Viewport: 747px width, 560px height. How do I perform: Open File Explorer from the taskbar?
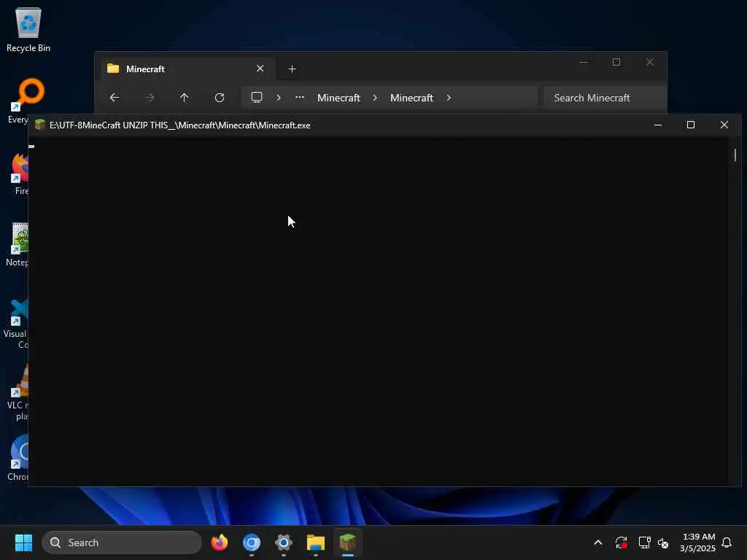coord(315,542)
